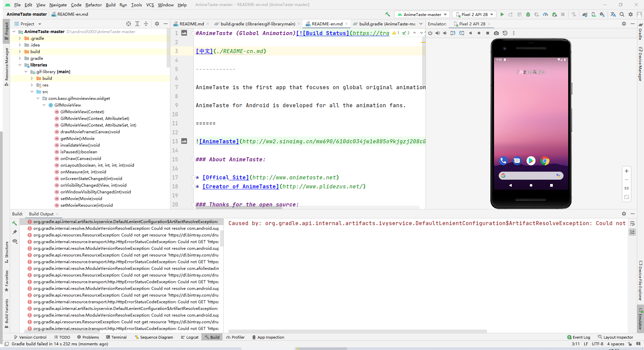Click the Offical Site link in the editor

226,177
